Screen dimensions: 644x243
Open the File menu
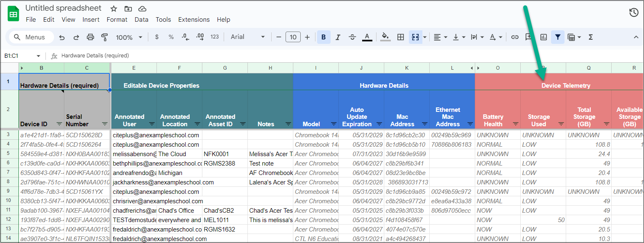tap(31, 19)
